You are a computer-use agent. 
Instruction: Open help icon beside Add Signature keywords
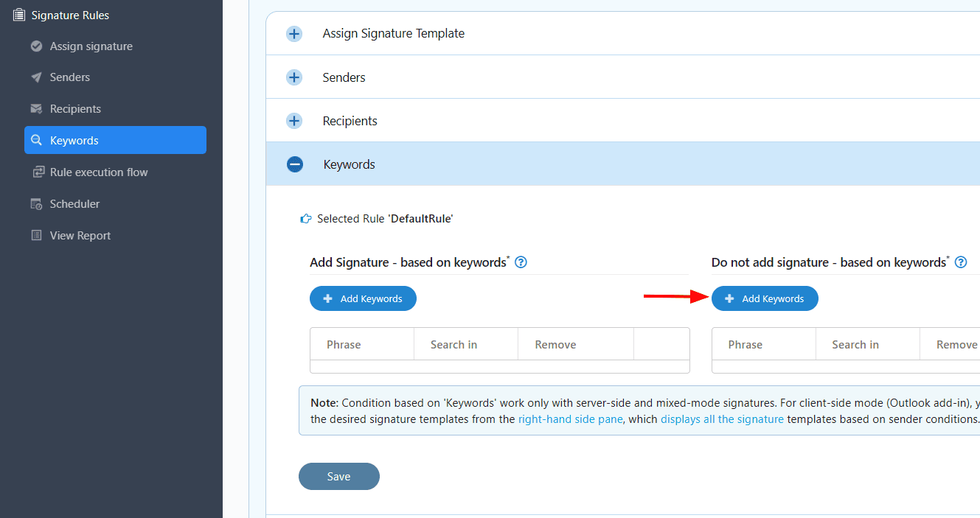(521, 262)
